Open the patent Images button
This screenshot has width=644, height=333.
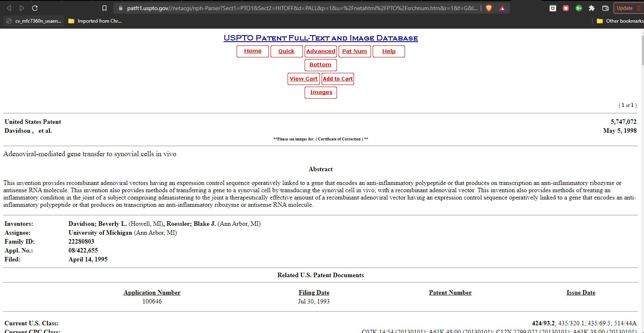pos(321,92)
